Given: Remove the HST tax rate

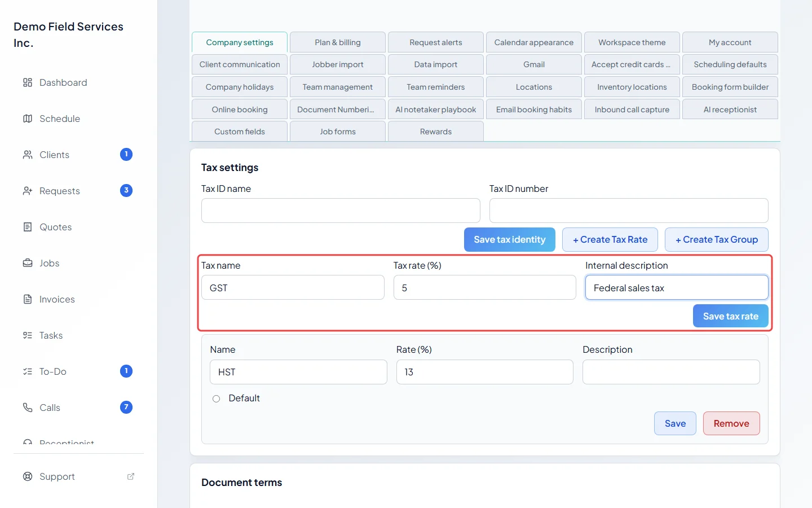Looking at the screenshot, I should click(x=731, y=423).
